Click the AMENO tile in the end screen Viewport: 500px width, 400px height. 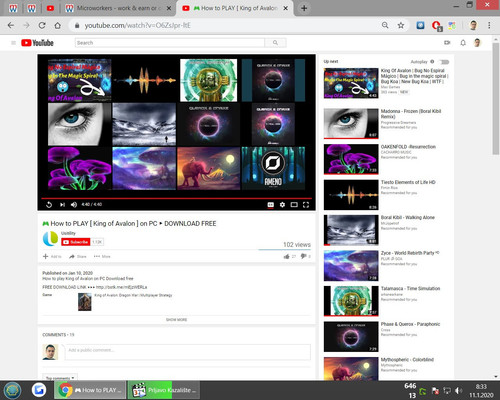(x=273, y=168)
